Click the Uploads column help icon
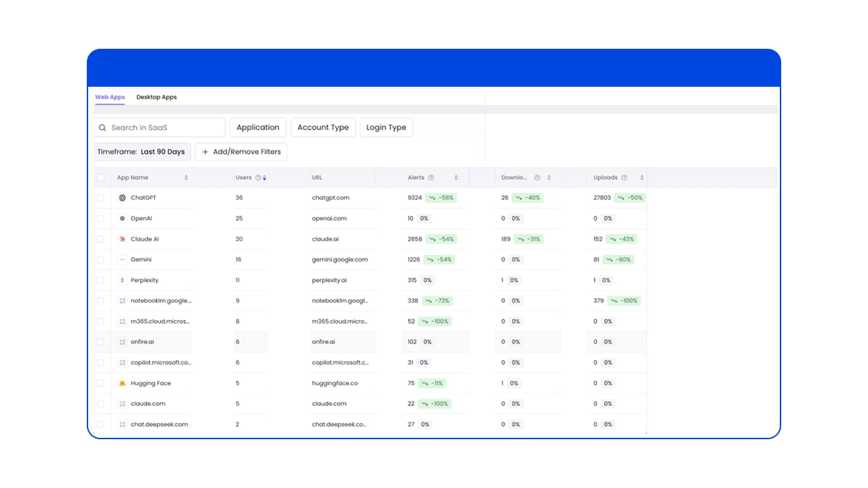Screen dimensions: 868x488 (x=624, y=178)
